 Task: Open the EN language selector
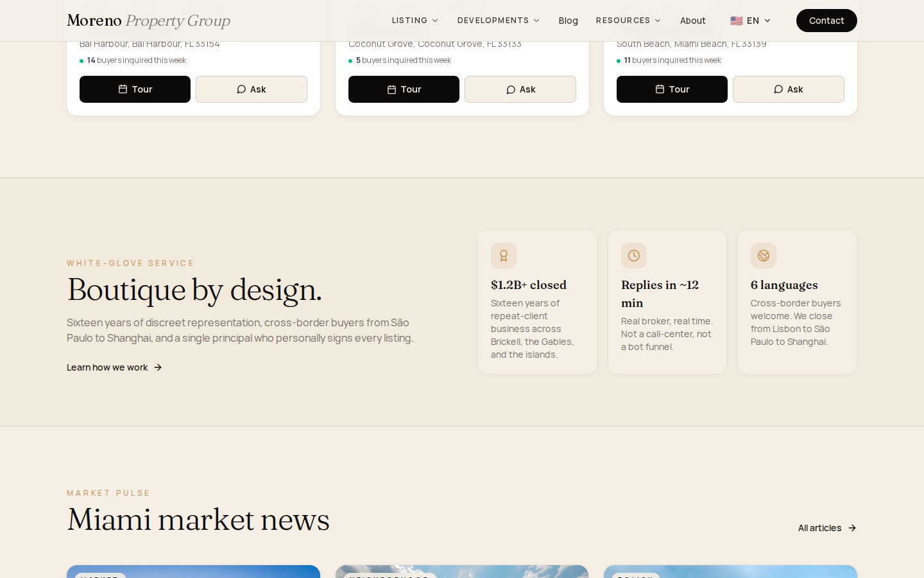(x=750, y=21)
